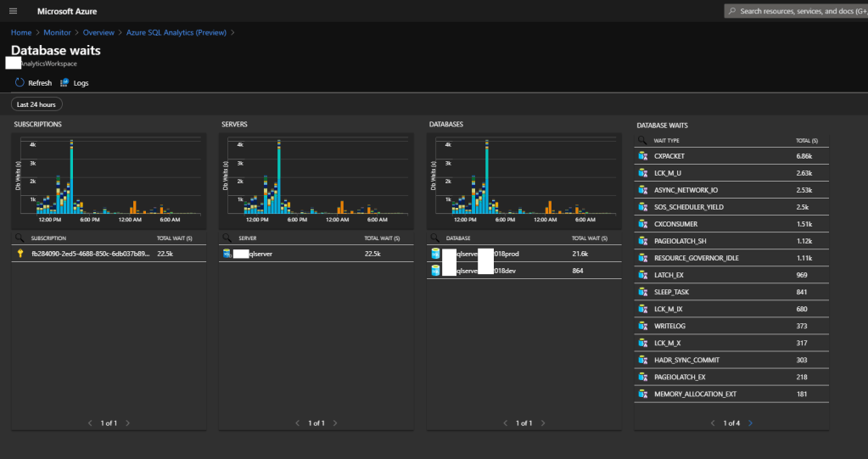868x459 pixels.
Task: Navigate to Home breadcrumb
Action: tap(20, 32)
